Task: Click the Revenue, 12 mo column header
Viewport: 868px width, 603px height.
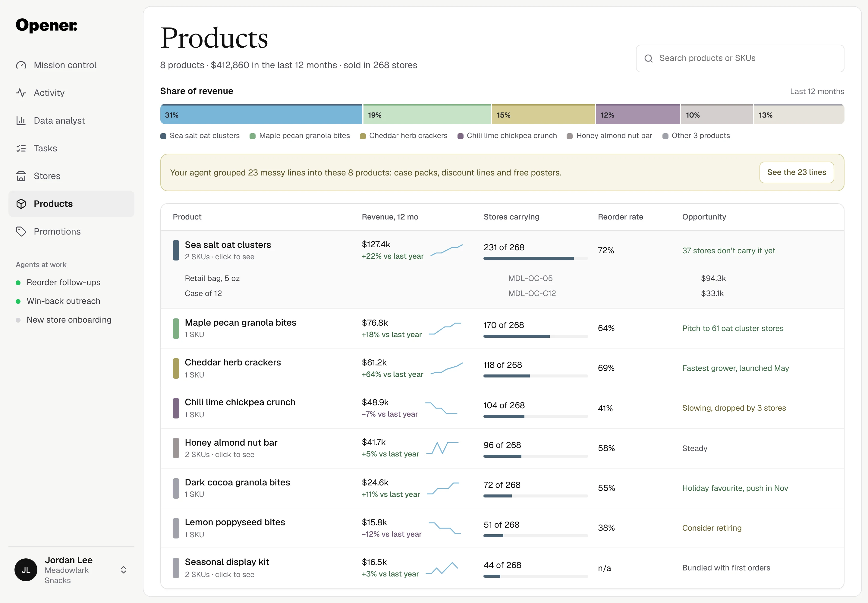Action: 390,217
